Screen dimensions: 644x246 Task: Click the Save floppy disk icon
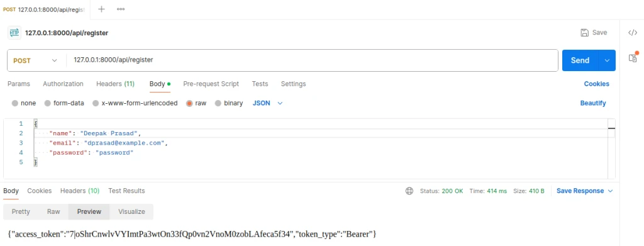click(584, 33)
